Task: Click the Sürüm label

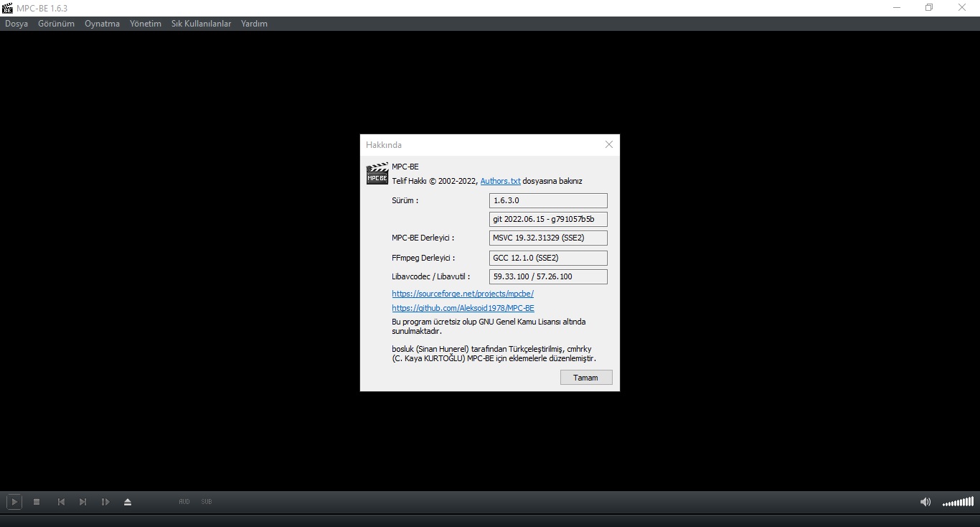Action: pos(405,200)
